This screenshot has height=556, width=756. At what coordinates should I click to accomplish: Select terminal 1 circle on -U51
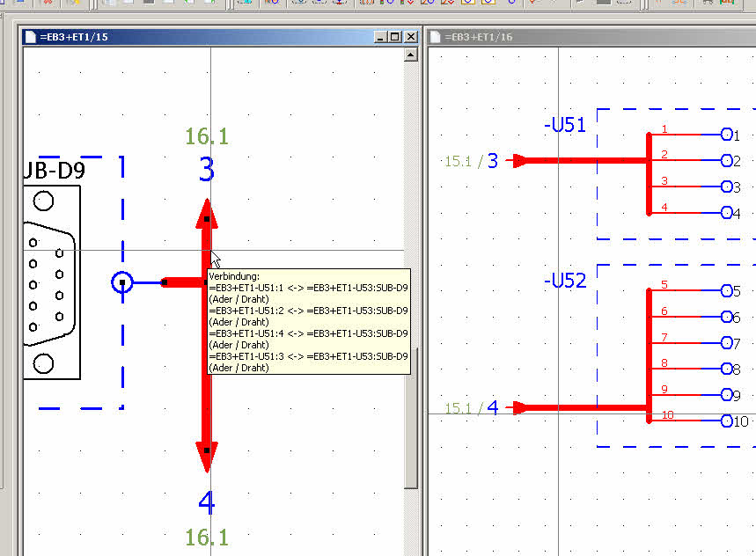727,135
